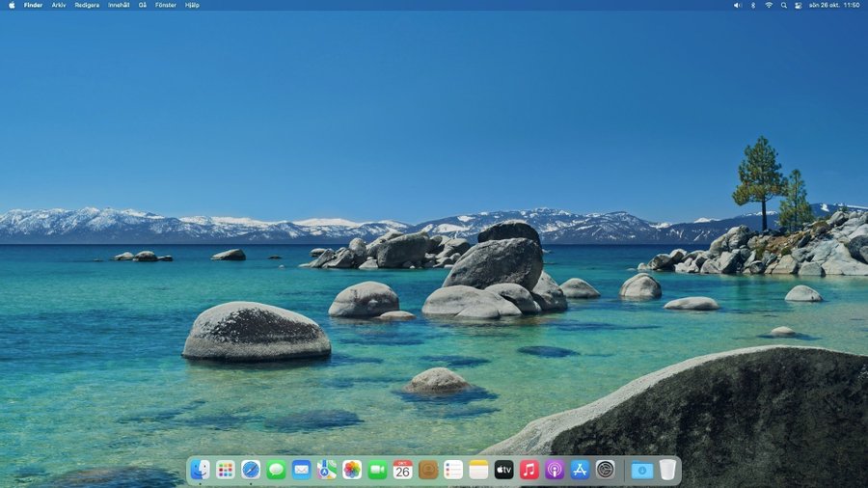Open System Settings gear icon

coord(605,470)
